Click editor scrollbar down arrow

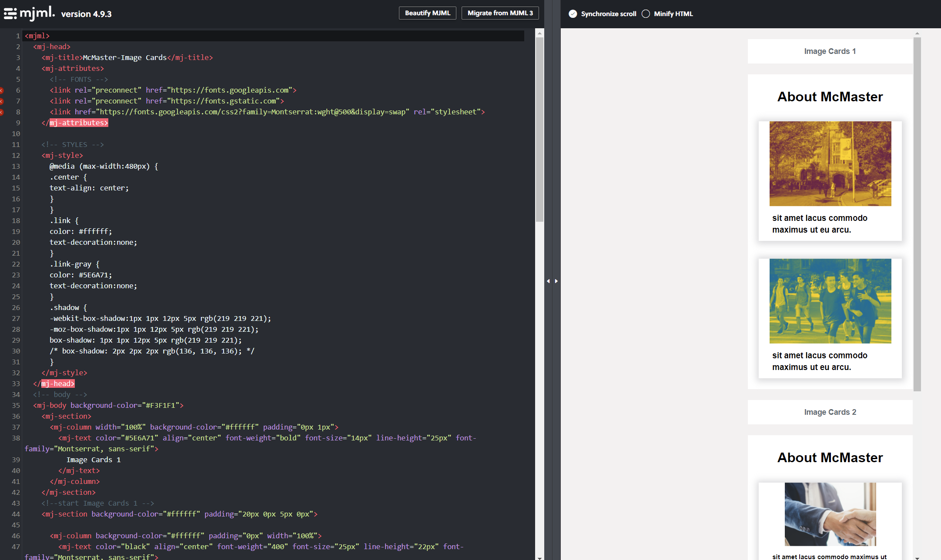tap(539, 557)
